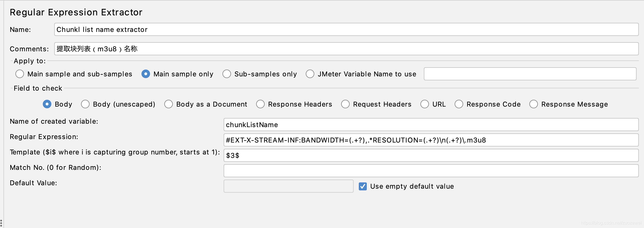Image resolution: width=644 pixels, height=228 pixels.
Task: Select 'Main sample only' radio option
Action: tap(146, 74)
